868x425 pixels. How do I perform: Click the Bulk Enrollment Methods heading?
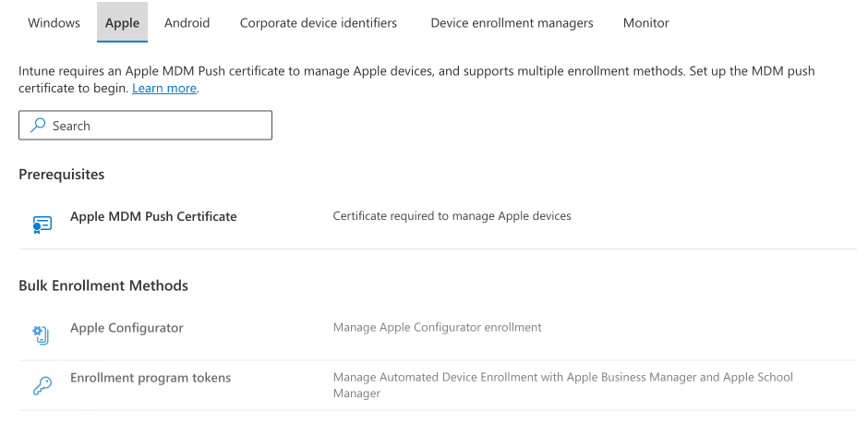coord(103,285)
